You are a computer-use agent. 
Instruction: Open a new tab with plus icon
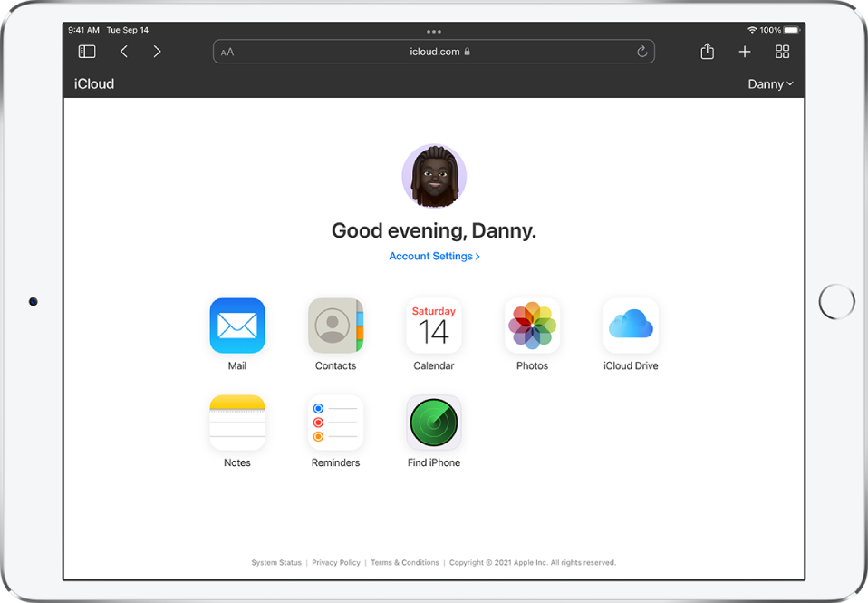tap(745, 52)
